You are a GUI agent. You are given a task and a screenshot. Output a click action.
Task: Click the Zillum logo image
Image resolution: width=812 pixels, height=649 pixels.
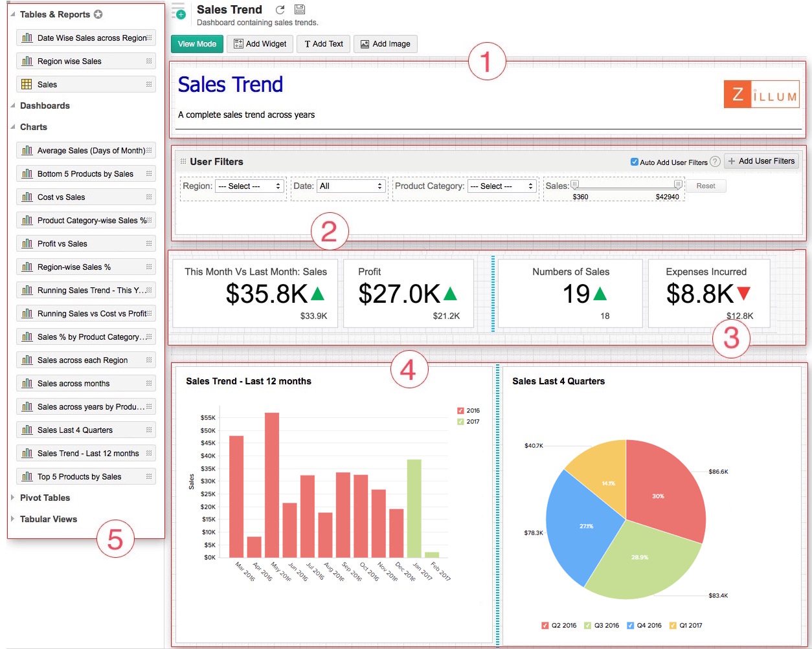[761, 95]
